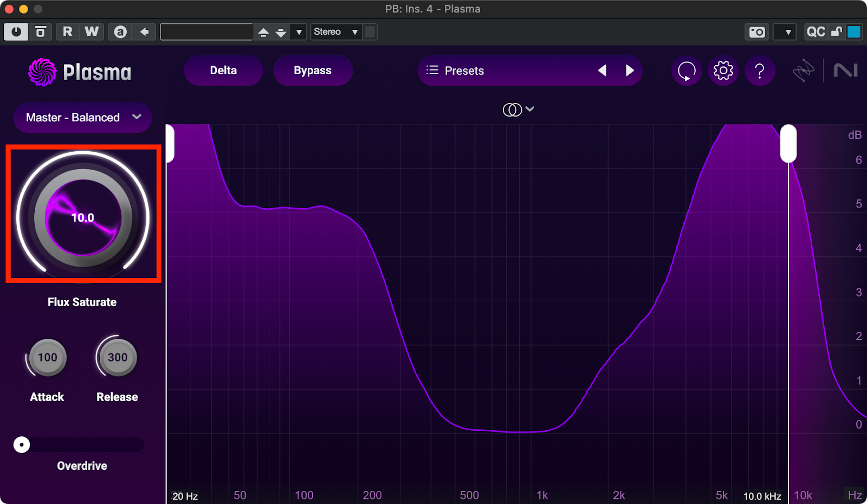Click the Flux Saturate main knob
This screenshot has width=867, height=504.
(83, 218)
